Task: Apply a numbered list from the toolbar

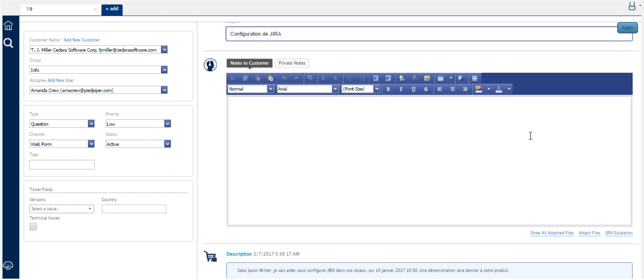Action: coord(350,78)
